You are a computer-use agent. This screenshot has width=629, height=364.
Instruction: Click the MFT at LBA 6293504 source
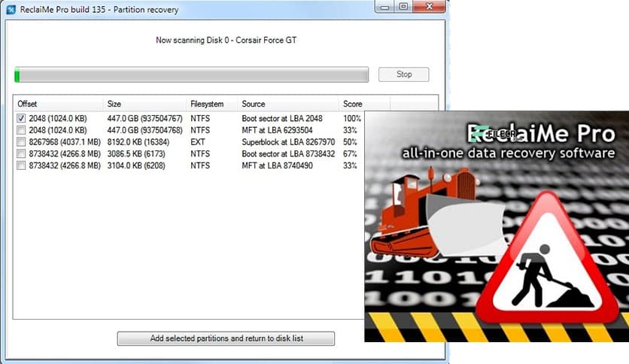[277, 130]
